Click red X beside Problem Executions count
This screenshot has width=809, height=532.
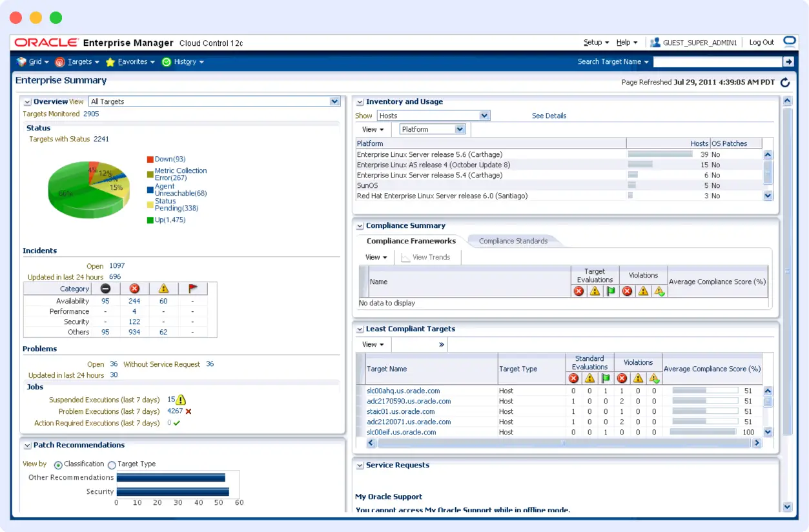click(190, 411)
